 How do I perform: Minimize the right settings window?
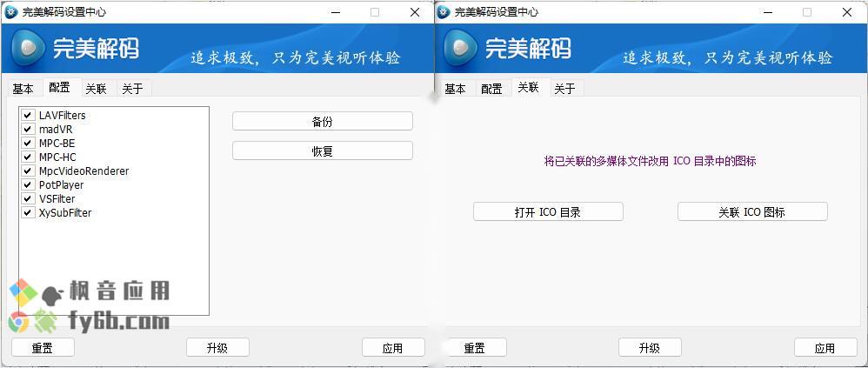click(x=768, y=12)
